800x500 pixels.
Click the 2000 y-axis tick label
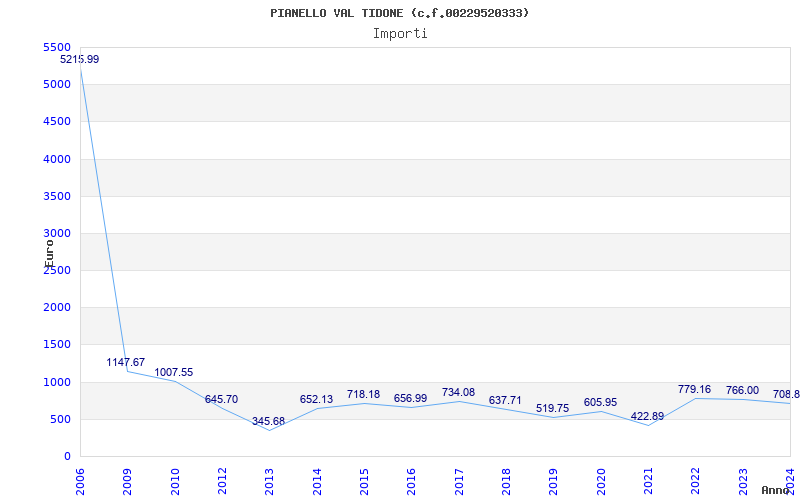[x=57, y=308]
